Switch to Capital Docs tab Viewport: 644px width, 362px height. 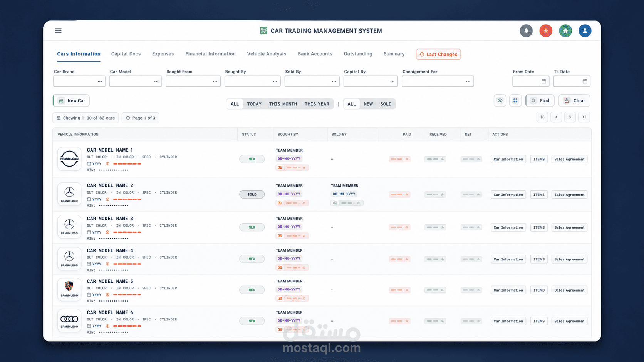126,54
